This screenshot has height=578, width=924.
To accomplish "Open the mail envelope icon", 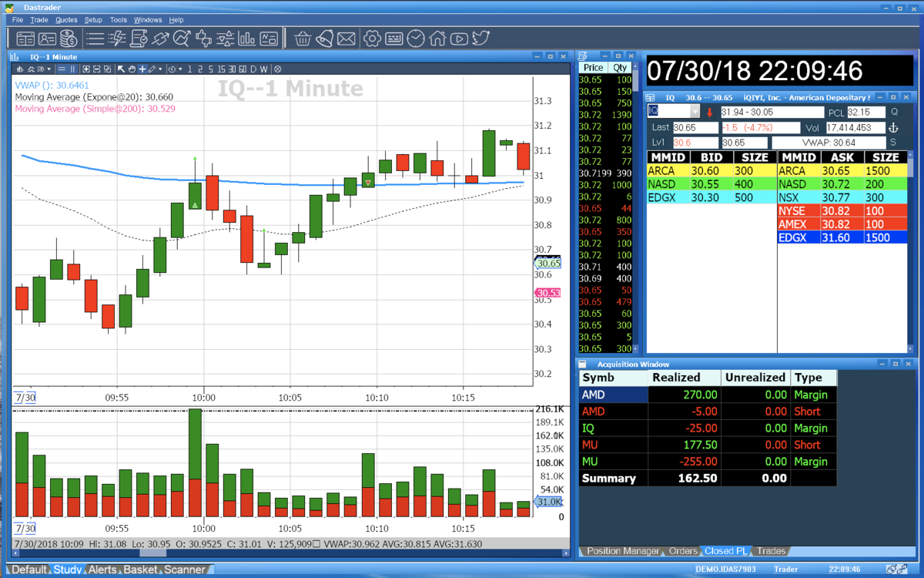I will click(x=346, y=38).
